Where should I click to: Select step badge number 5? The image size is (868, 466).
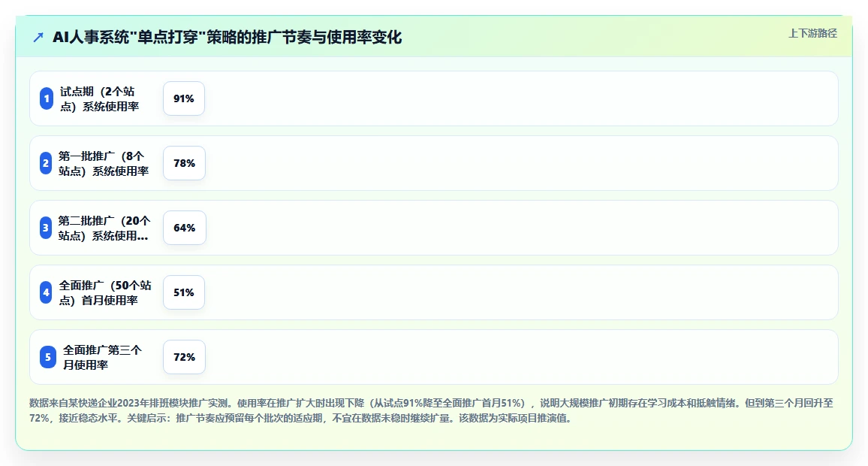point(48,358)
